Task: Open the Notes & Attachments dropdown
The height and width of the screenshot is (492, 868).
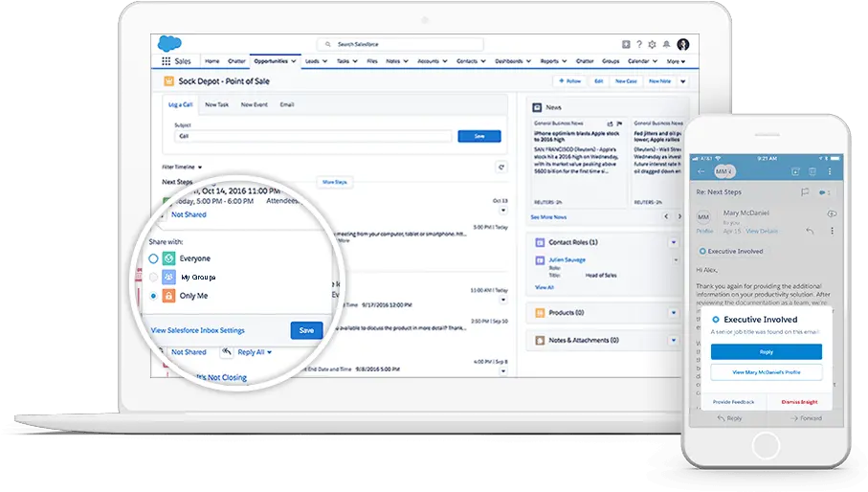Action: point(674,341)
